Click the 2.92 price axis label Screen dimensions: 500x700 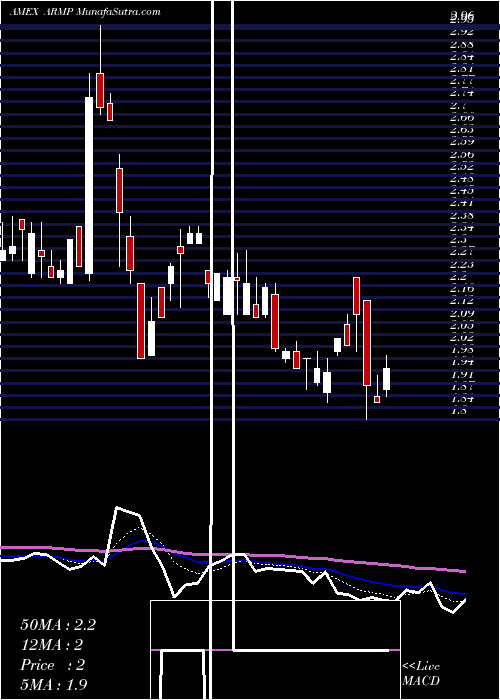click(462, 32)
